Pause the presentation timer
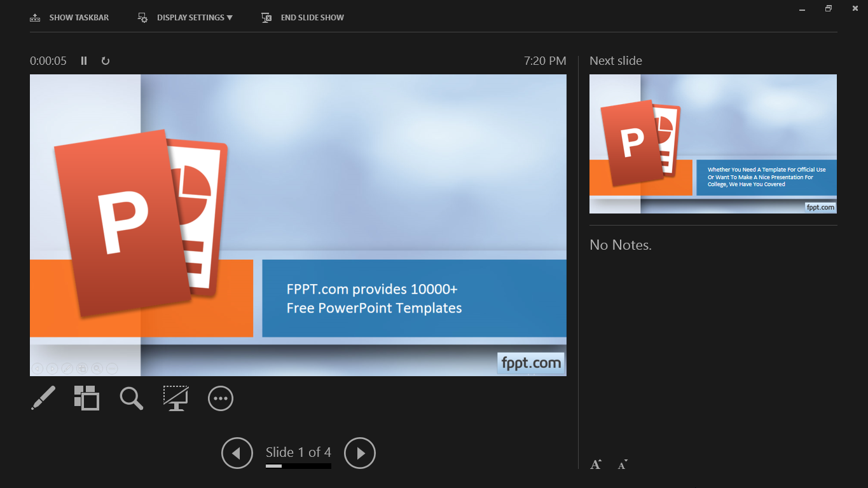This screenshot has height=488, width=868. click(x=83, y=61)
